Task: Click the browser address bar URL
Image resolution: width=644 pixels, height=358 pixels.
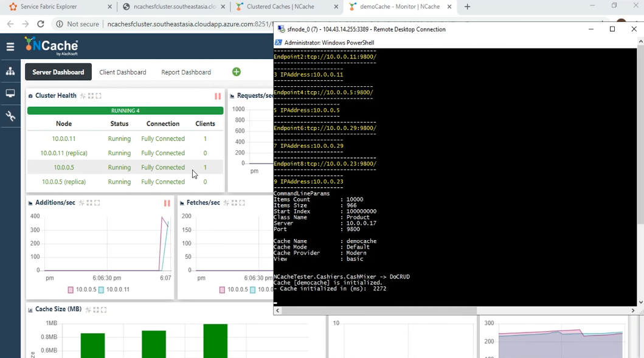Action: click(189, 24)
